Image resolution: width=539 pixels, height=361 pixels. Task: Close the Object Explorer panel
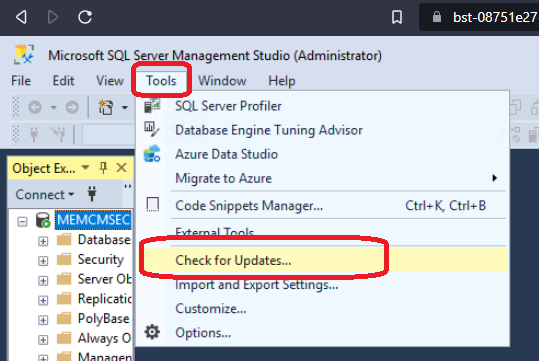(122, 168)
